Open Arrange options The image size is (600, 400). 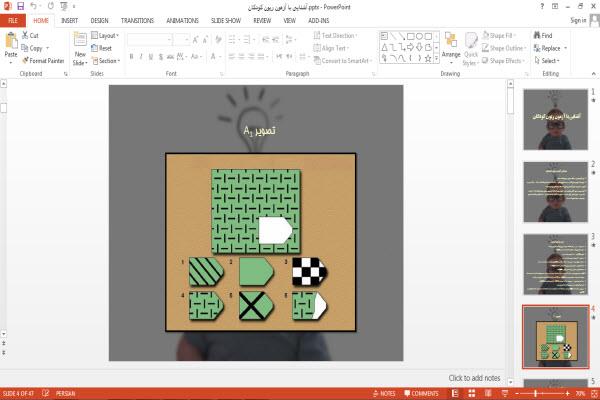[451, 48]
